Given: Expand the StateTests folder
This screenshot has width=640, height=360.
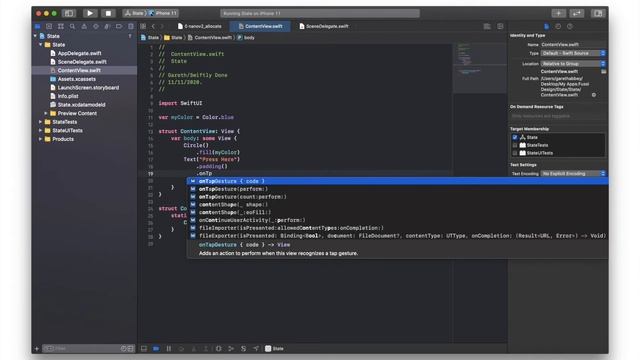Looking at the screenshot, I should click(x=41, y=122).
